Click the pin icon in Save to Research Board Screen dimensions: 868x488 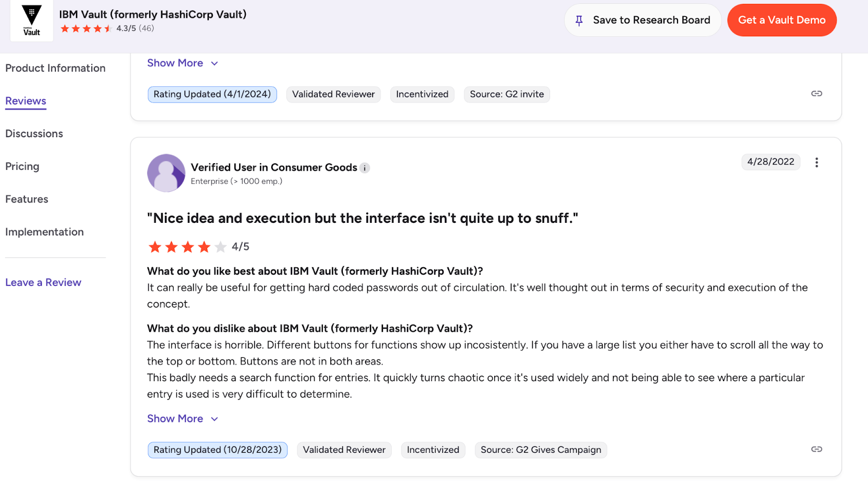(579, 21)
